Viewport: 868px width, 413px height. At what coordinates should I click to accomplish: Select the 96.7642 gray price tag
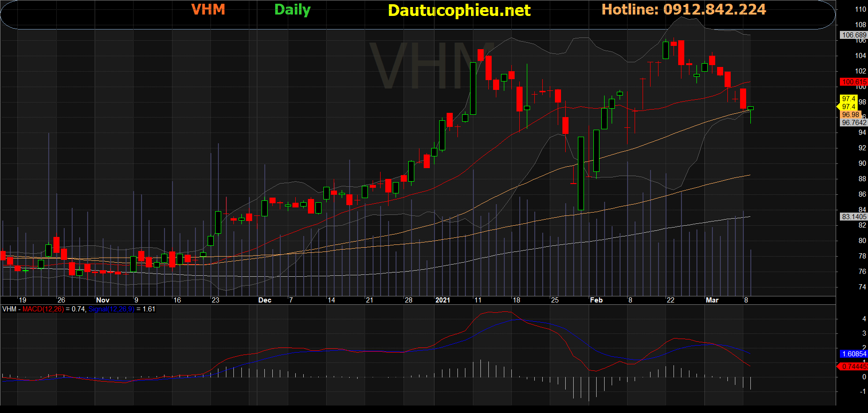[853, 123]
